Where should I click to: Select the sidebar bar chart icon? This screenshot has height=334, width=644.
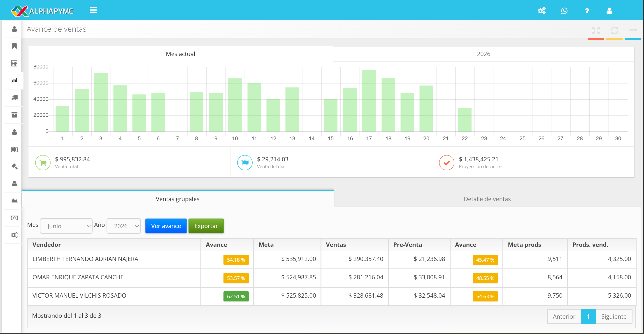tap(14, 80)
